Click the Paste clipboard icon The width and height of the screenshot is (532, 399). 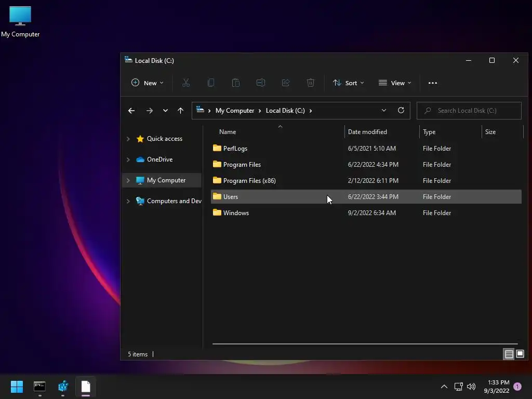pyautogui.click(x=236, y=83)
